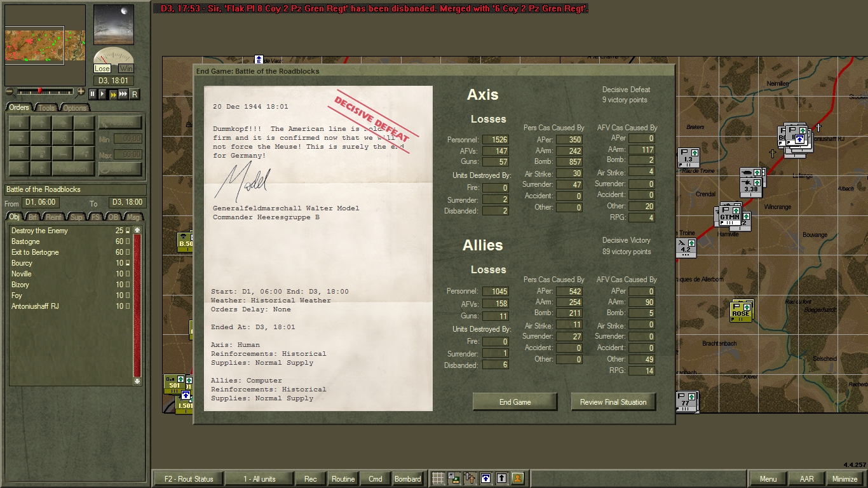The height and width of the screenshot is (488, 868).
Task: Open the Tools tab
Action: point(47,107)
